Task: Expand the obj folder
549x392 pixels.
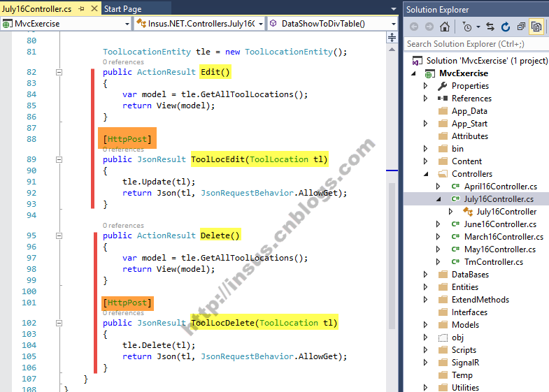Action: coord(425,337)
